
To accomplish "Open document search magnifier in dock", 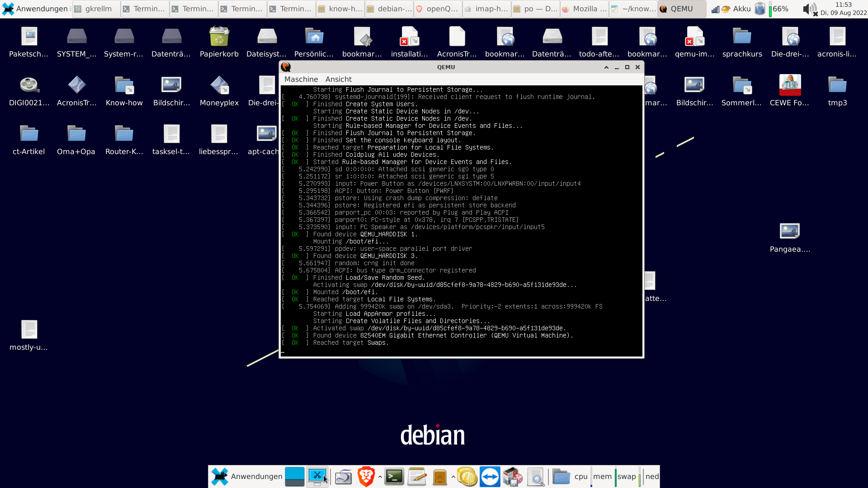I will click(x=536, y=477).
